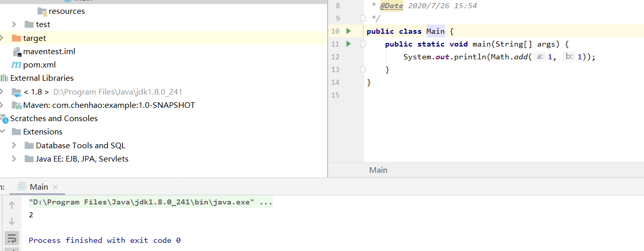644x251 pixels.
Task: Click the Maven pom.xml file icon
Action: pos(16,65)
